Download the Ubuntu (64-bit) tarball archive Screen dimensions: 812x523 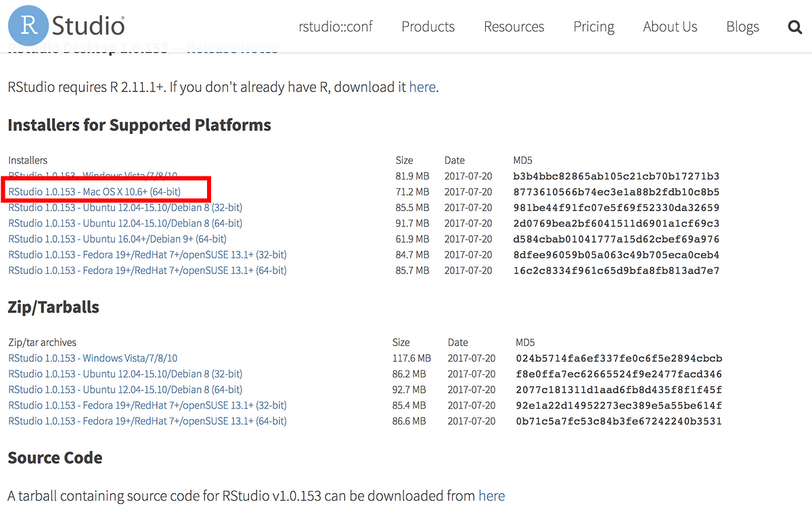coord(125,390)
